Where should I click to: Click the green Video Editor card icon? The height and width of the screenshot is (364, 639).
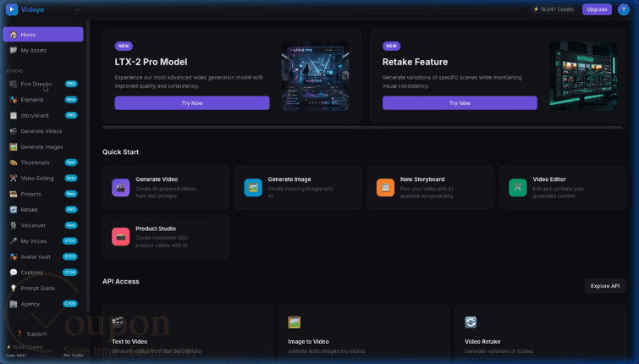518,188
